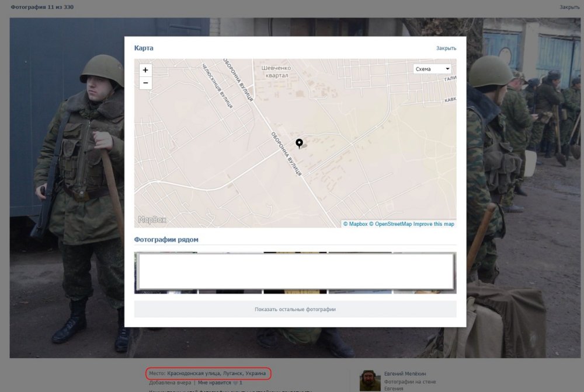Click Евгений Мелёхин's avatar thumbnail
Image resolution: width=584 pixels, height=392 pixels.
point(369,380)
